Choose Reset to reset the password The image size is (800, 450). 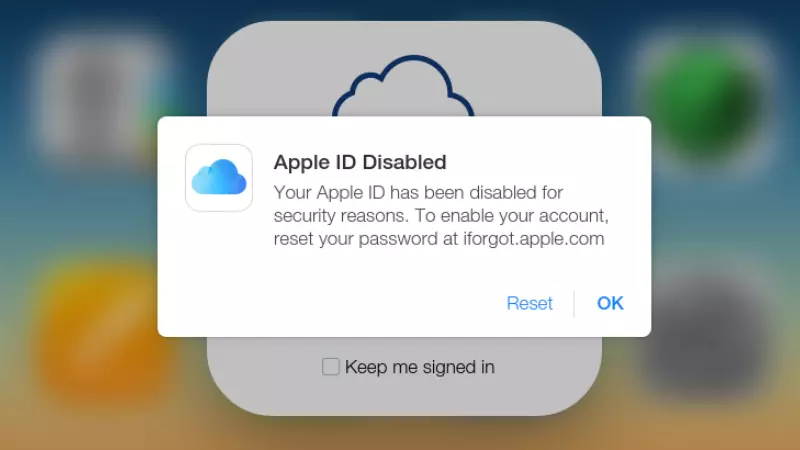coord(529,303)
